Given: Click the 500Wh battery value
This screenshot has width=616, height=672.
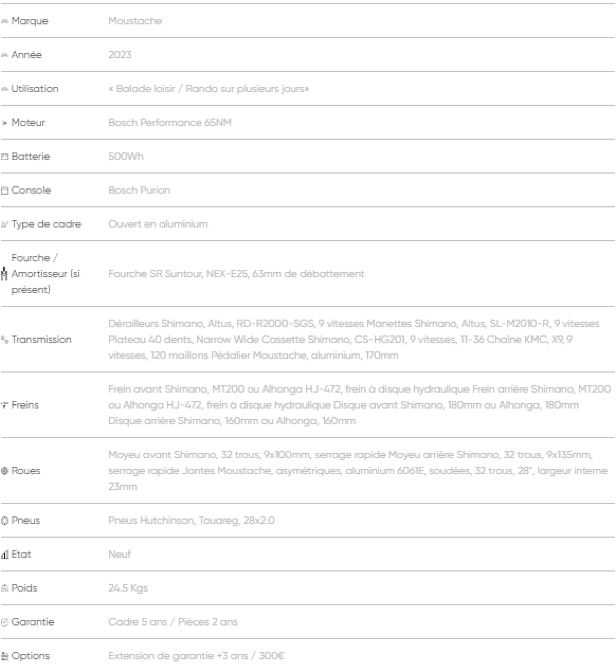Looking at the screenshot, I should click(x=126, y=157).
